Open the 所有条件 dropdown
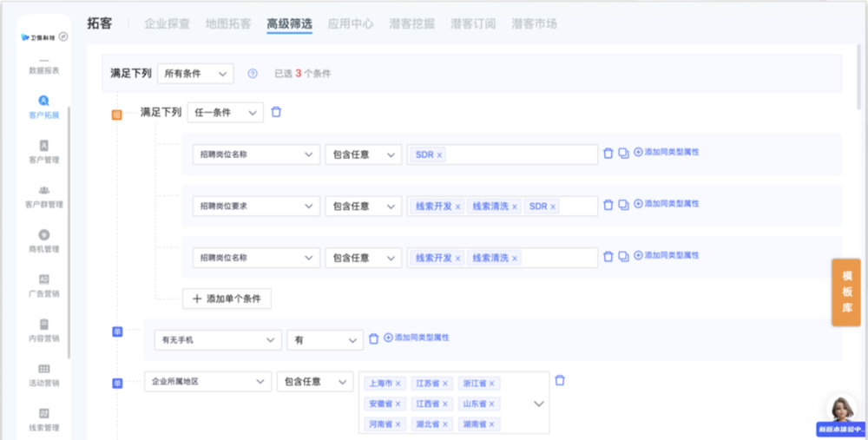This screenshot has width=868, height=440. [x=194, y=74]
